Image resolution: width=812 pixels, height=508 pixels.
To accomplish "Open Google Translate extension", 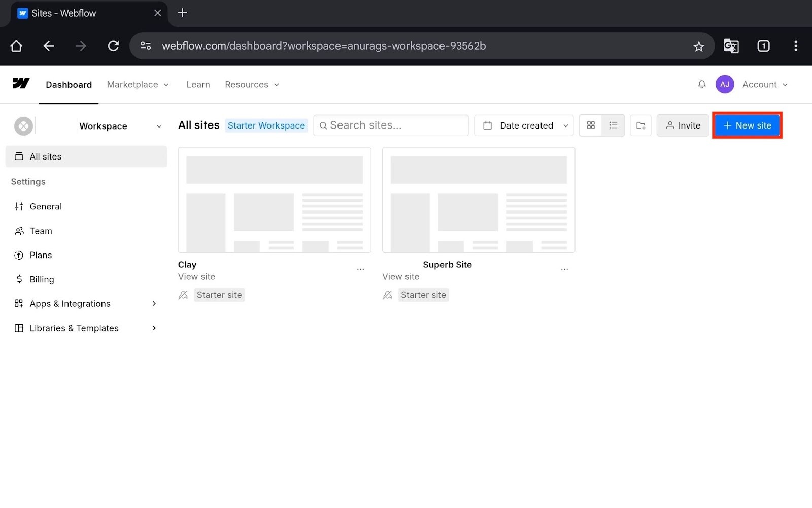I will [731, 46].
